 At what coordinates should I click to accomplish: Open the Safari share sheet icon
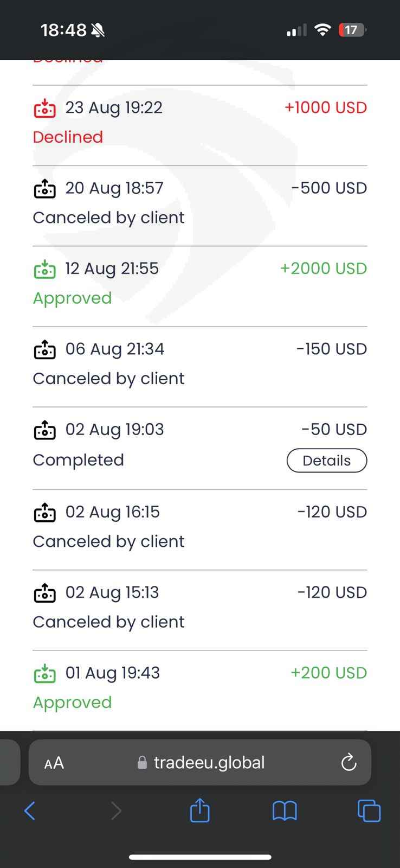point(199,811)
